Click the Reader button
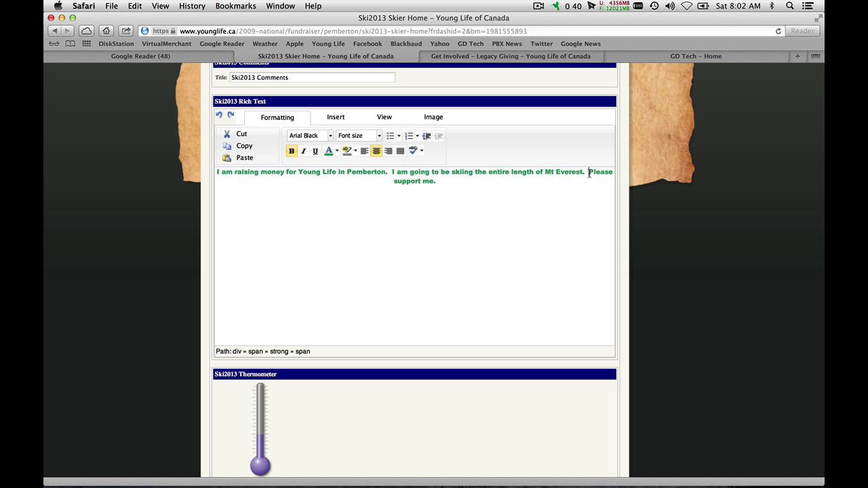 pyautogui.click(x=802, y=31)
